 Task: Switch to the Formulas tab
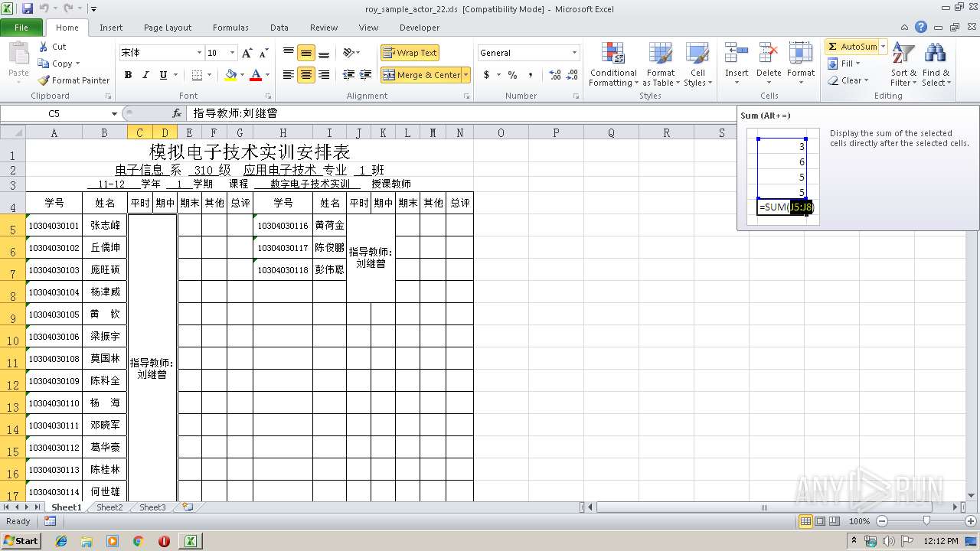(230, 28)
